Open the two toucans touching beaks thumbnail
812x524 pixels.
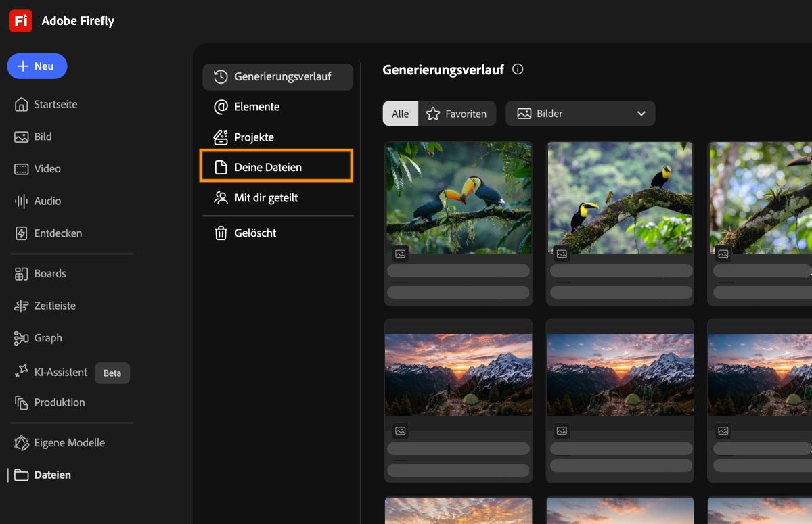(459, 197)
